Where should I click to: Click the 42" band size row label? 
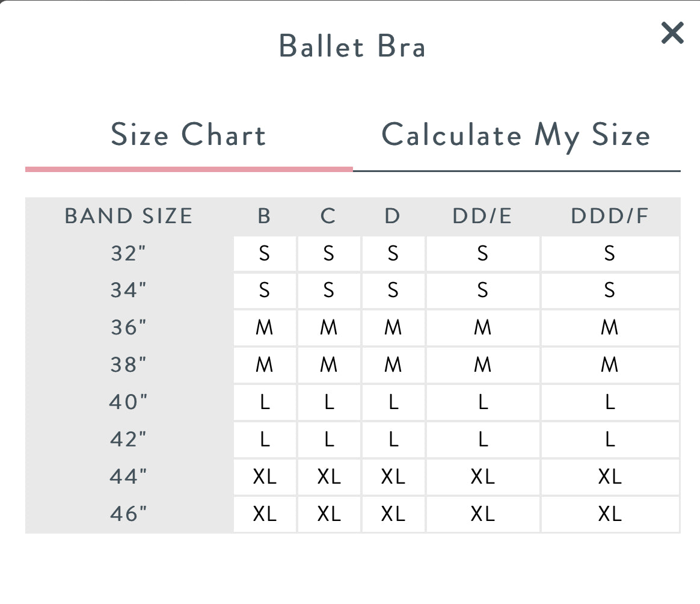pyautogui.click(x=129, y=440)
